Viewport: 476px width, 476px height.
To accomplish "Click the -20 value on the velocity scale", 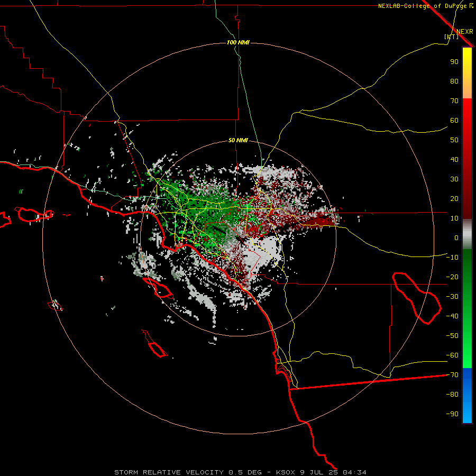I will pos(452,277).
